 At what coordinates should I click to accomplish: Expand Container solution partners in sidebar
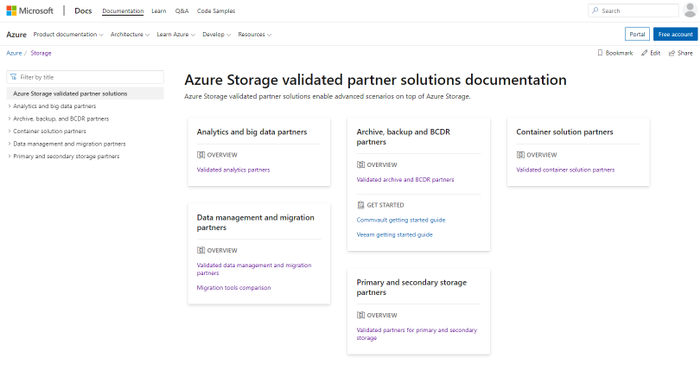point(9,131)
